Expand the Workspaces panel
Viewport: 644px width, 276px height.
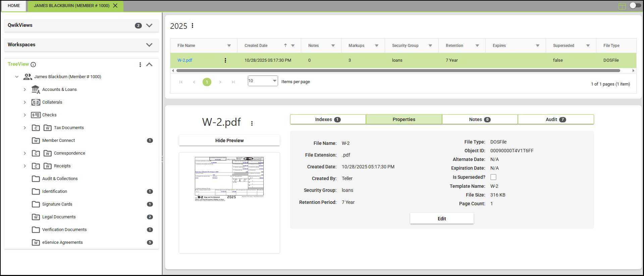(x=149, y=45)
